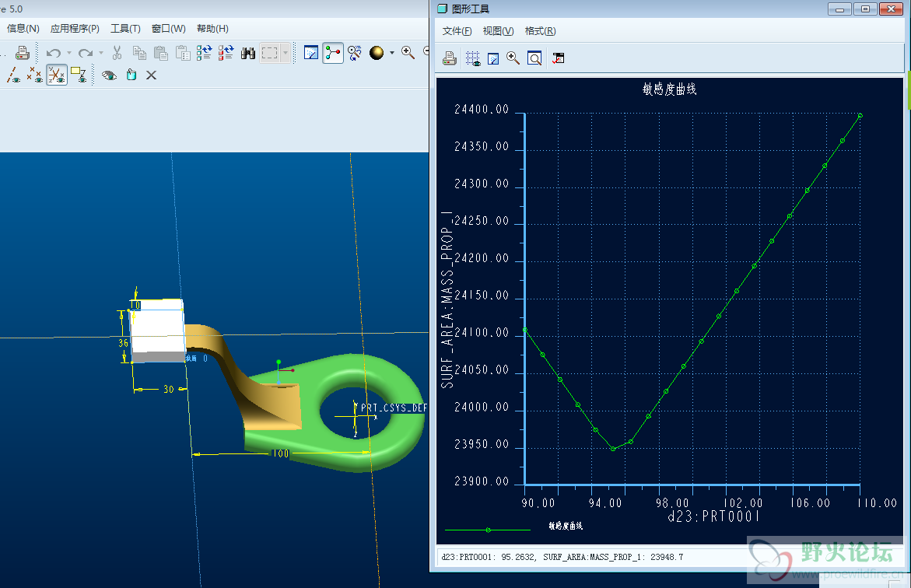Click the dashed selection box icon

270,53
